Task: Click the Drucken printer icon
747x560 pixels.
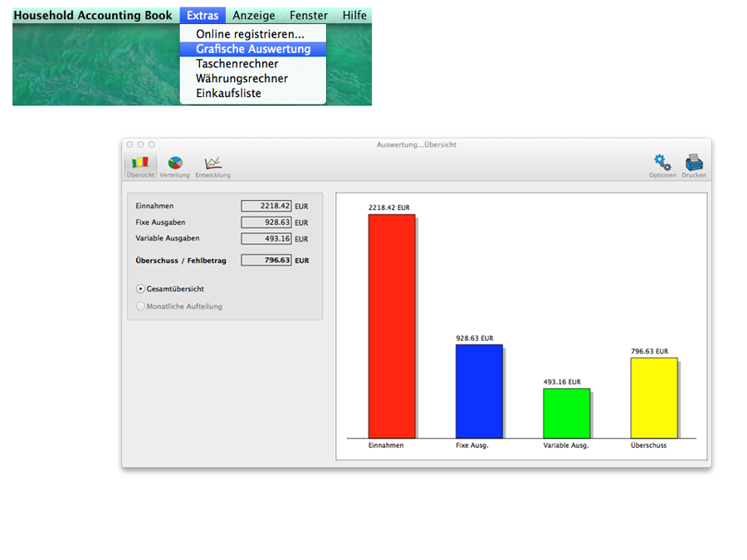Action: point(694,165)
